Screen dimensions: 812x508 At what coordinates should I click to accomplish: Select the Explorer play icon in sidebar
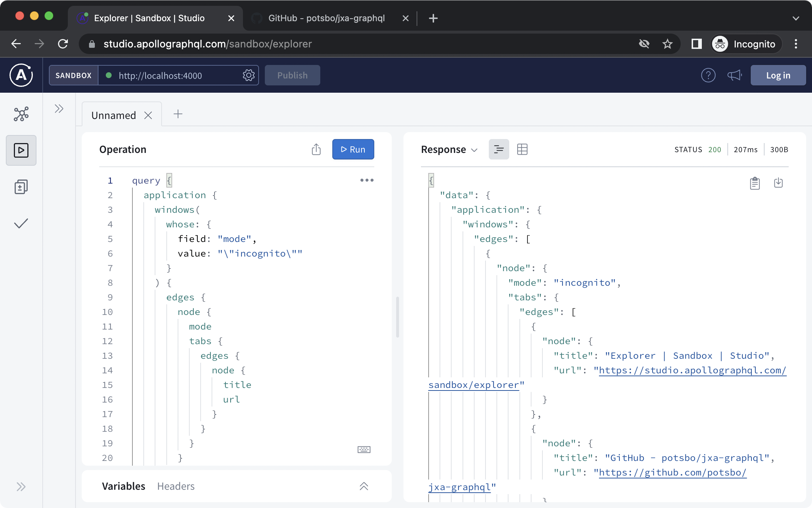pyautogui.click(x=21, y=150)
